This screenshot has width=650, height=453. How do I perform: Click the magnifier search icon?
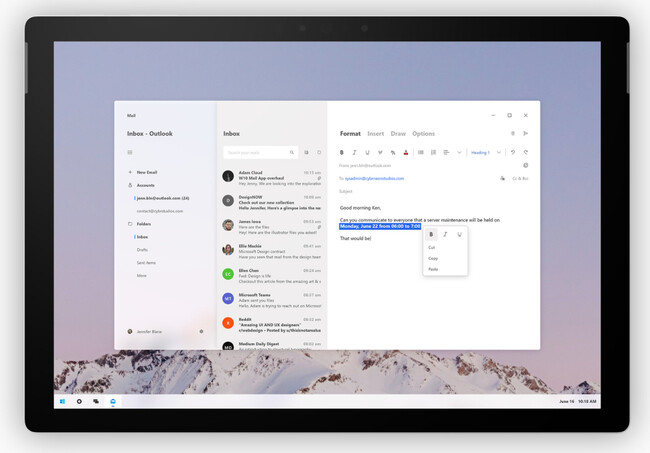(292, 153)
